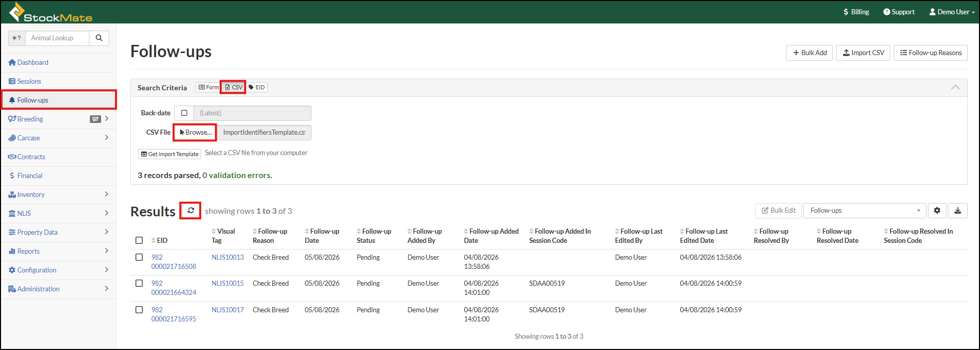Download results using the export icon
This screenshot has height=350, width=980.
pyautogui.click(x=958, y=210)
